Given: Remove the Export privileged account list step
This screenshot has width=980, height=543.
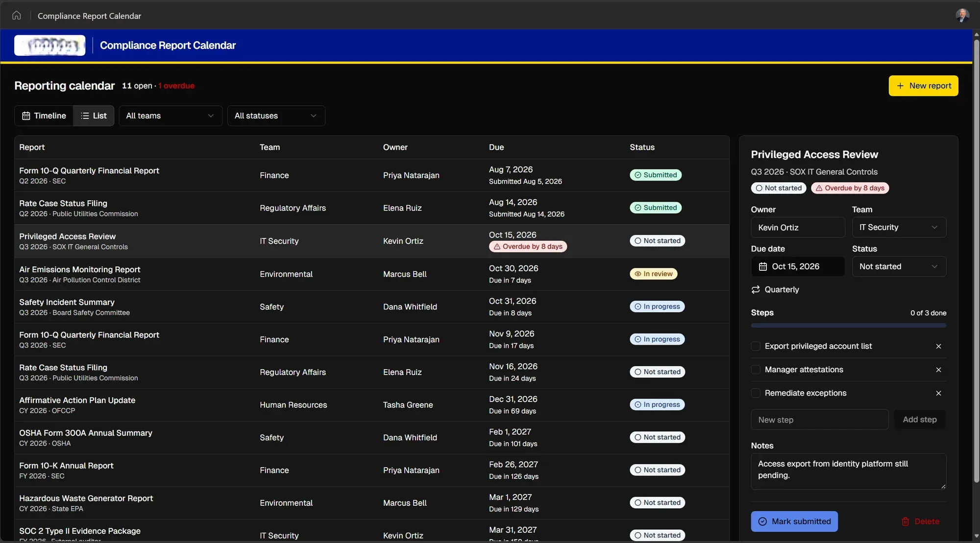Looking at the screenshot, I should point(938,346).
